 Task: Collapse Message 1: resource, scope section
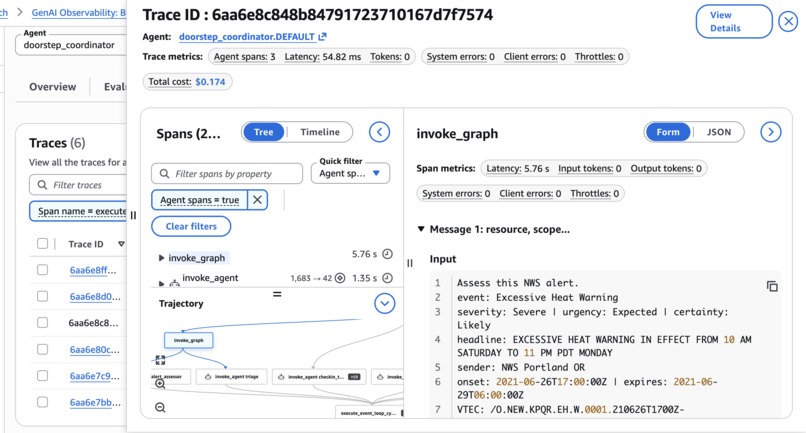click(x=421, y=229)
